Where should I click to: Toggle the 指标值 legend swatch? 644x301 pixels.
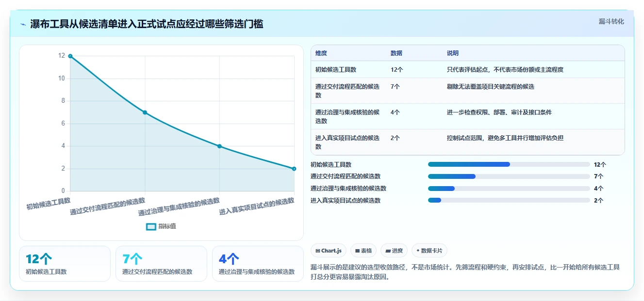[151, 226]
